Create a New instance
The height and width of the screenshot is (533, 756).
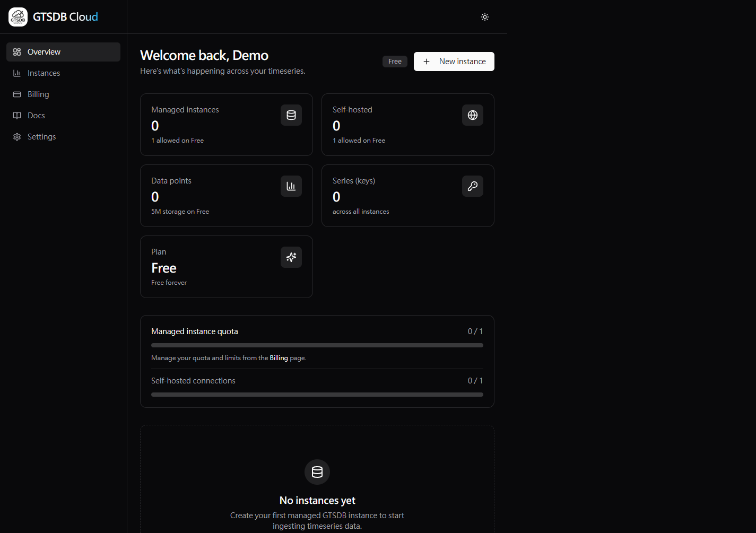coord(454,62)
